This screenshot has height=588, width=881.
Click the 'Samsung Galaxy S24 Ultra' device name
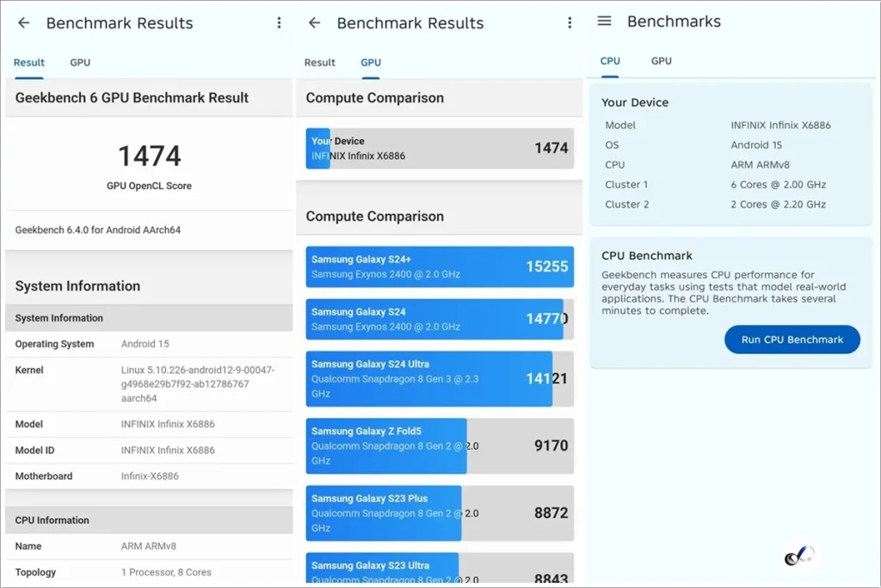click(x=370, y=364)
